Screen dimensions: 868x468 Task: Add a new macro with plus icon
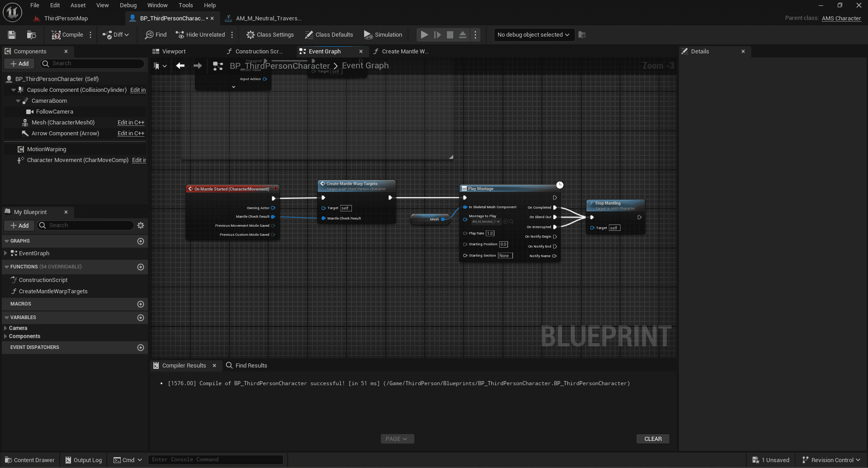click(x=141, y=304)
